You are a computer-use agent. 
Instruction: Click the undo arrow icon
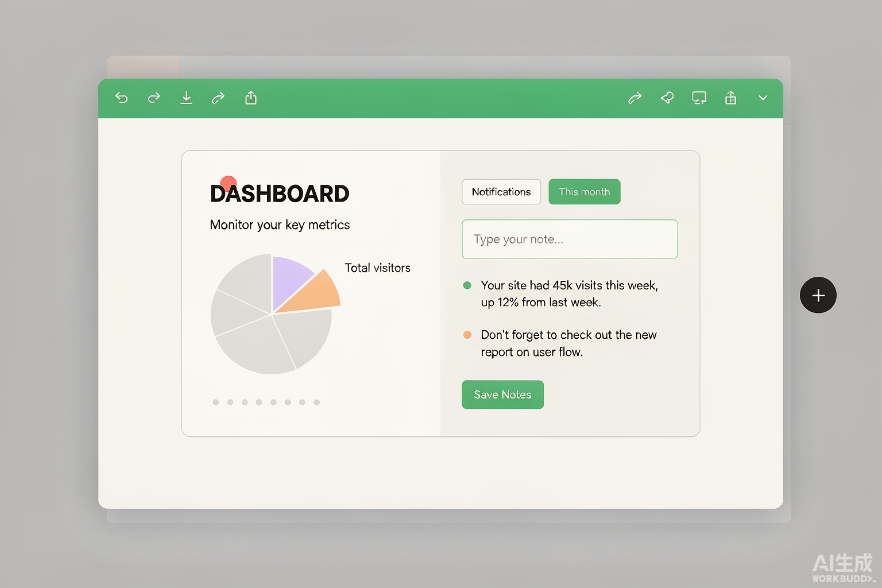click(121, 98)
